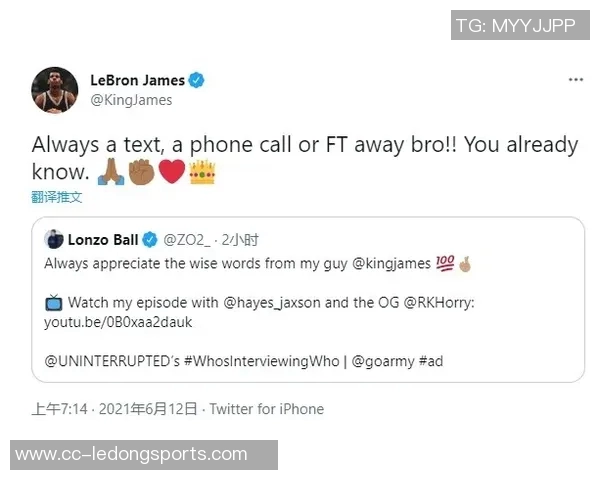600x480 pixels.
Task: Click LeBron's blue verified badge
Action: point(197,80)
